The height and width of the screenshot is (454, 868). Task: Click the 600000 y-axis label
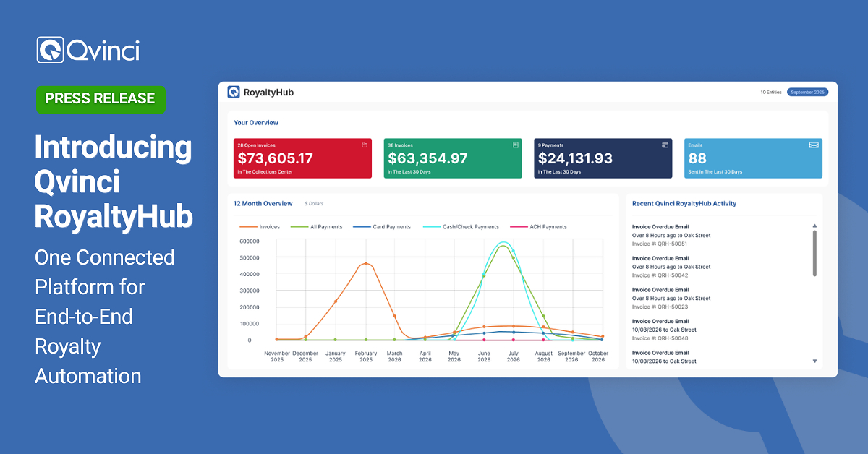(x=250, y=241)
